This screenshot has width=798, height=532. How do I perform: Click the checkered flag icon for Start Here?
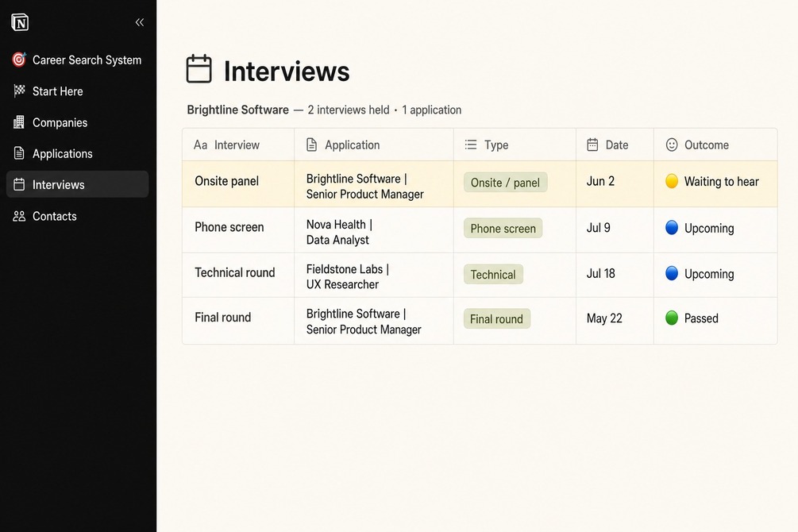pyautogui.click(x=19, y=91)
